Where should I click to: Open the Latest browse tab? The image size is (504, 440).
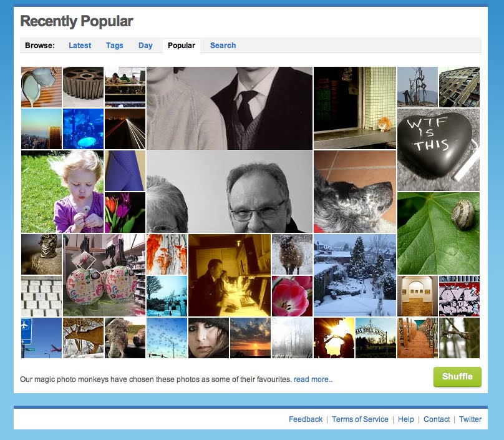(x=80, y=46)
